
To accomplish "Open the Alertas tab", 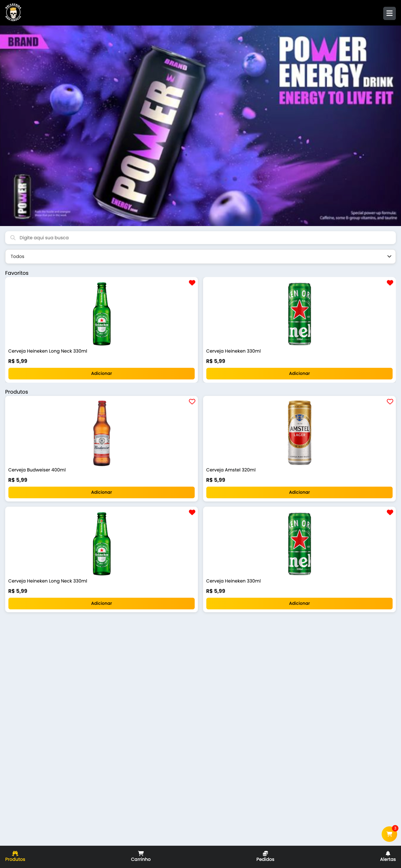I will (x=388, y=856).
